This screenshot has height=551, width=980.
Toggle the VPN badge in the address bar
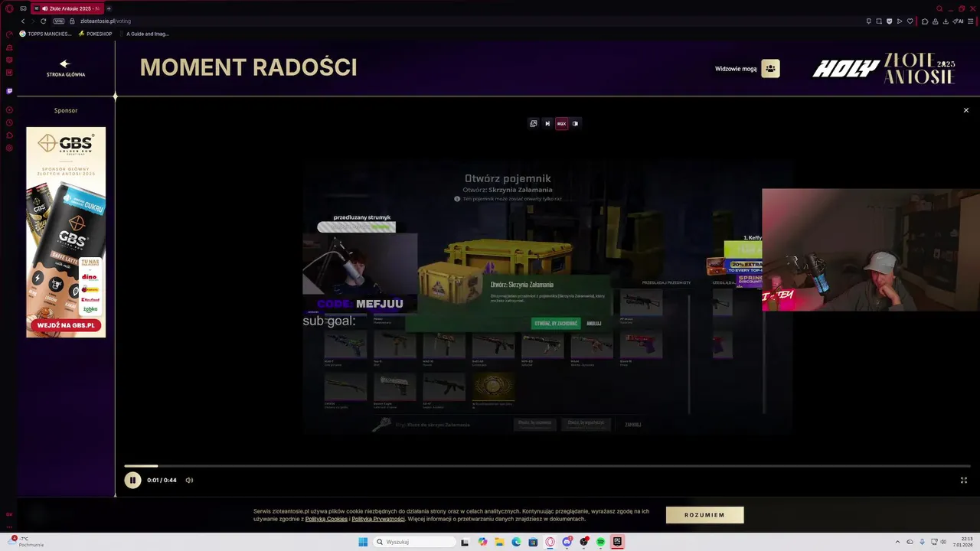coord(59,21)
